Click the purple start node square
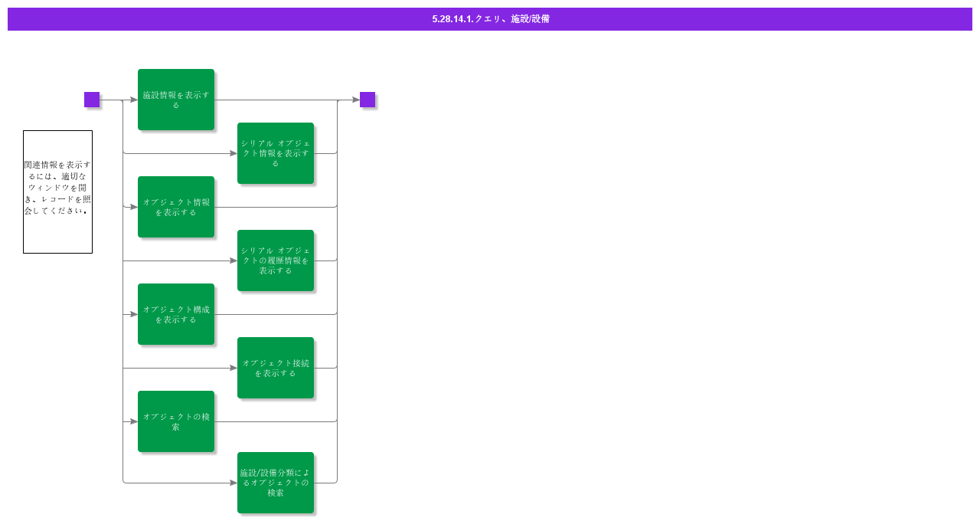Viewport: 980px width, 521px height. [92, 100]
